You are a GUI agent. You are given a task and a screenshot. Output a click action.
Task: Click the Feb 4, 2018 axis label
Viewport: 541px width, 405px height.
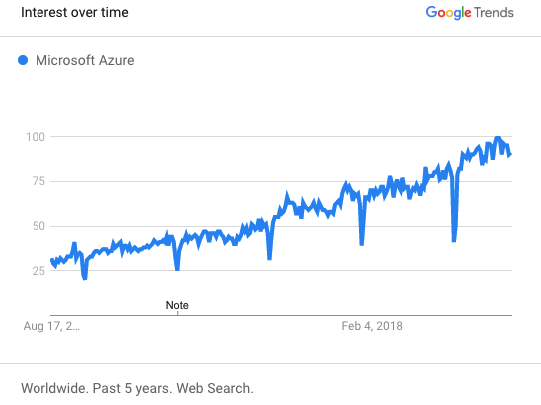[372, 326]
